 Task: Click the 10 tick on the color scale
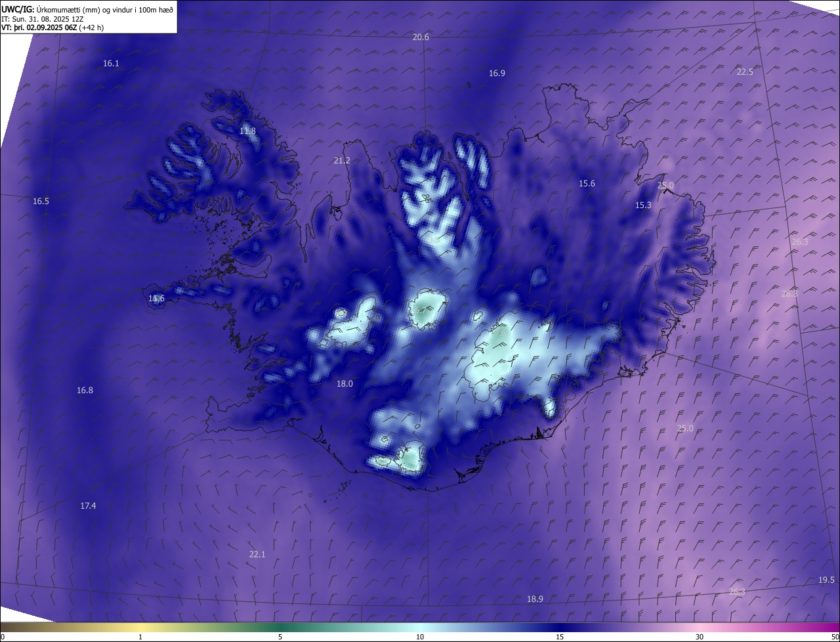420,637
